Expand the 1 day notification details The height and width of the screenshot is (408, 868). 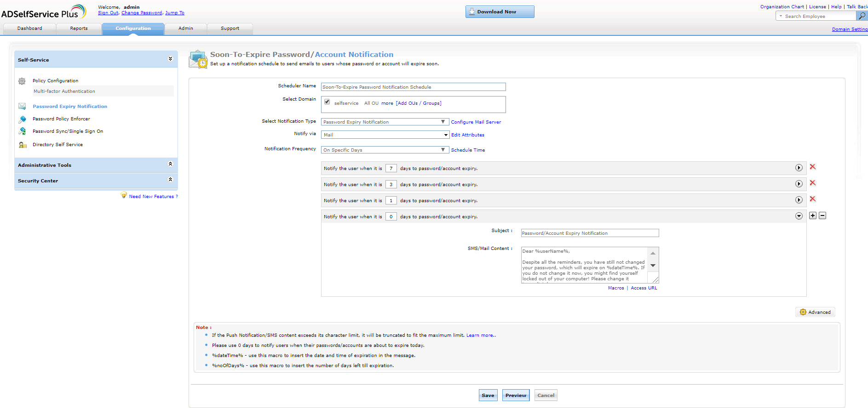pyautogui.click(x=799, y=200)
